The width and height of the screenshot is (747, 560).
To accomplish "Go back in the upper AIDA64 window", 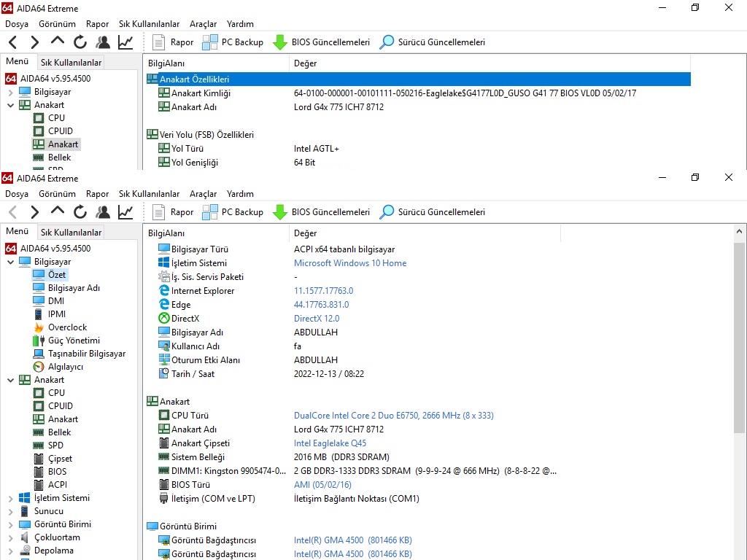I will tap(13, 42).
